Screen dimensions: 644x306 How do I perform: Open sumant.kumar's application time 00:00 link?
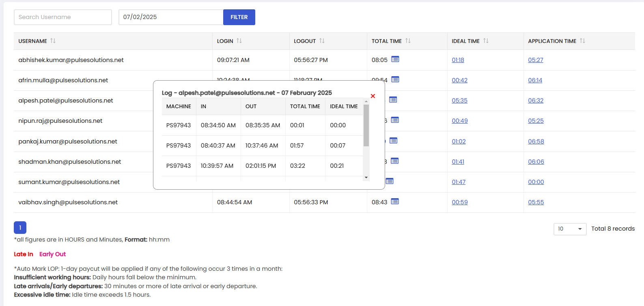[536, 182]
